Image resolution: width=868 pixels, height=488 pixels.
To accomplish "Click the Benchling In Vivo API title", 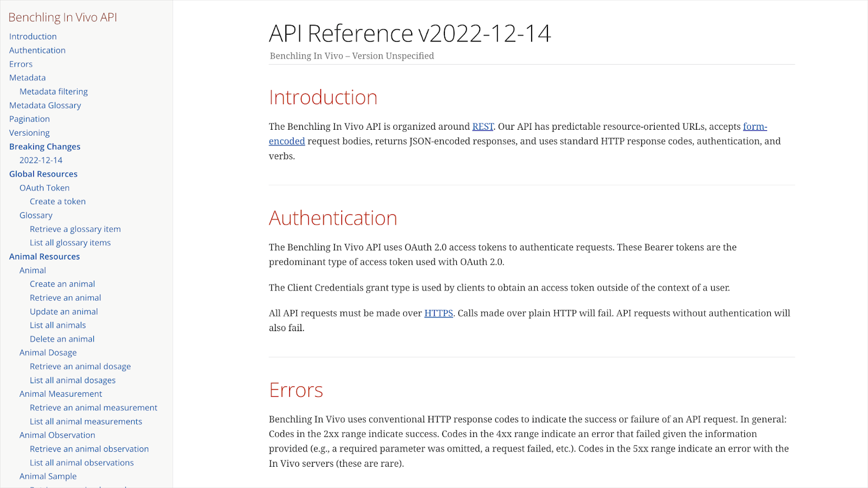I will [x=62, y=17].
